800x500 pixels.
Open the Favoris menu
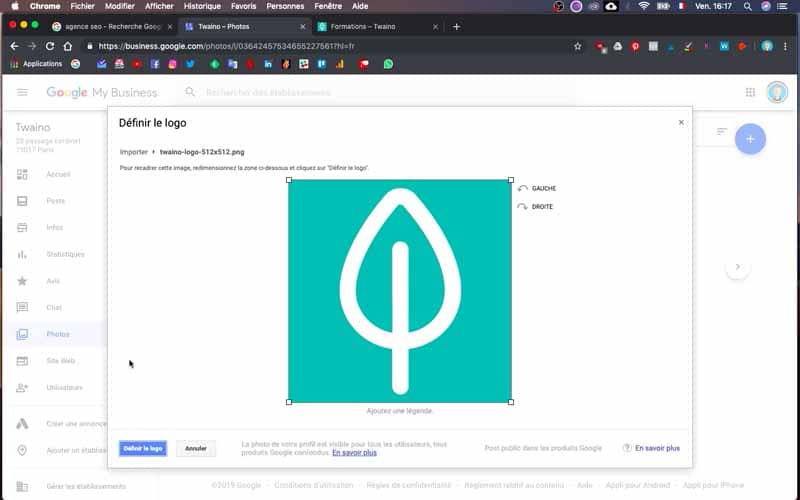pyautogui.click(x=243, y=6)
